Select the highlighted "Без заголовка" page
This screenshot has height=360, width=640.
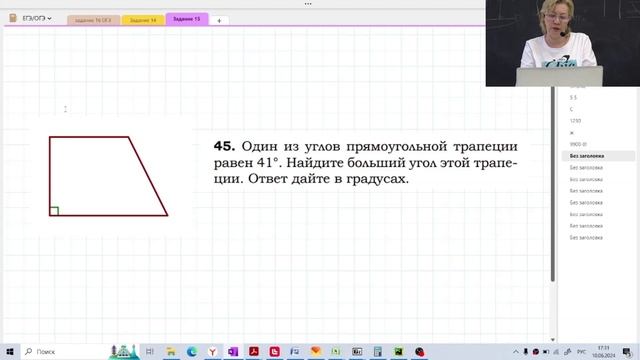pos(598,156)
